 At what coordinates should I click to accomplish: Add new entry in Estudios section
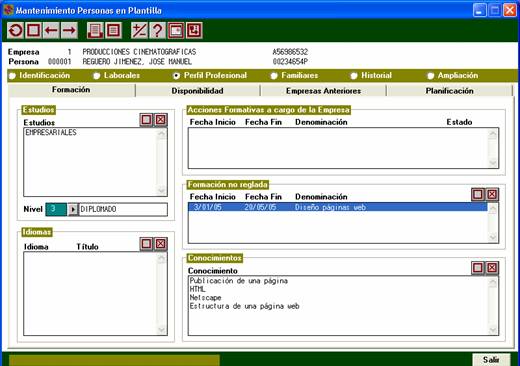coord(146,120)
